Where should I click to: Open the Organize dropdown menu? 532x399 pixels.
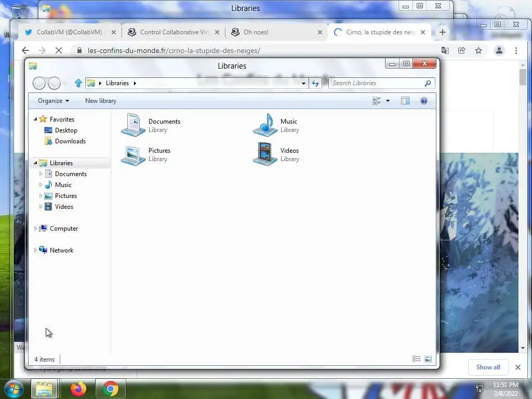(x=54, y=101)
